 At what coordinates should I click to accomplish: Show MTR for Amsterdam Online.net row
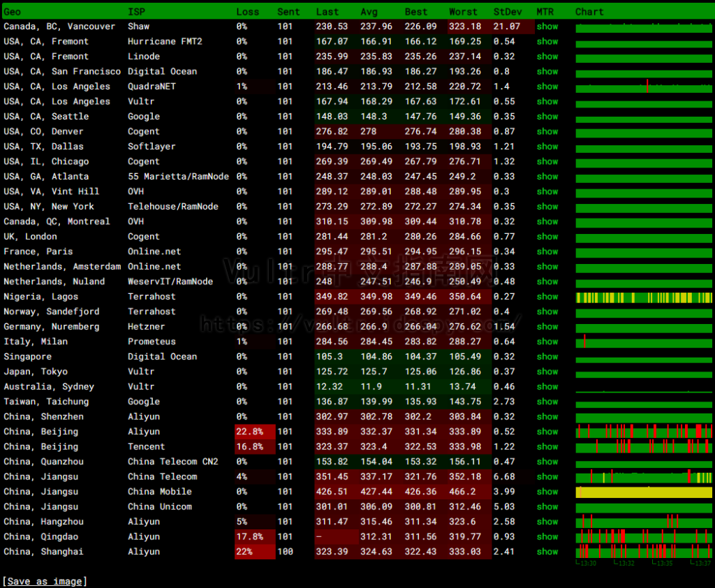[x=547, y=267]
